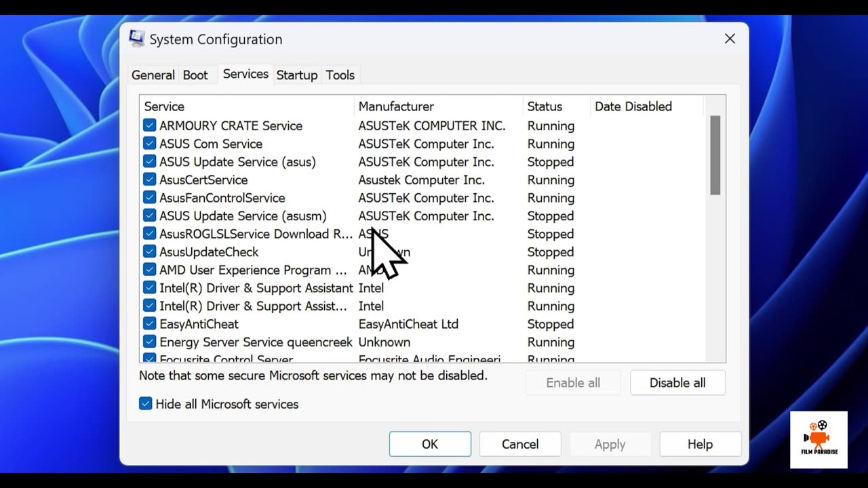Click the Running status of ARMOURY CRATE
868x488 pixels.
pyautogui.click(x=551, y=125)
